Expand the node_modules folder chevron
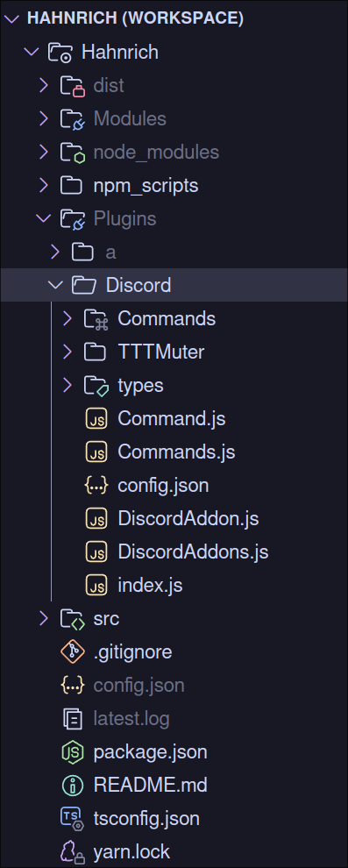The image size is (348, 868). click(x=44, y=153)
